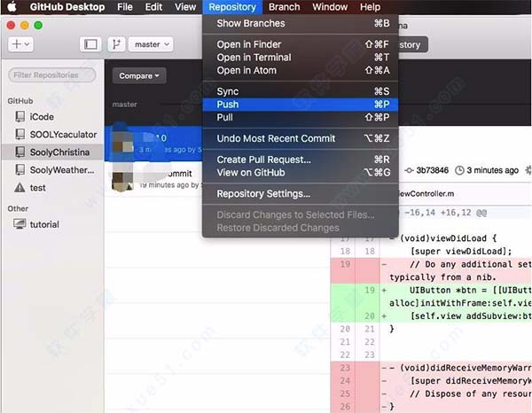The width and height of the screenshot is (532, 413).
Task: Select Pull in the Repository menu
Action: click(301, 117)
